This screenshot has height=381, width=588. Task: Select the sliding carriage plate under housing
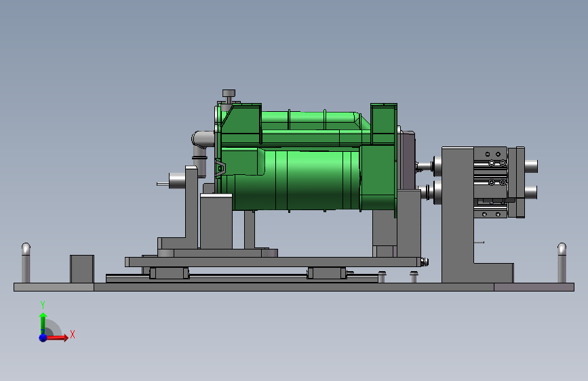[274, 262]
